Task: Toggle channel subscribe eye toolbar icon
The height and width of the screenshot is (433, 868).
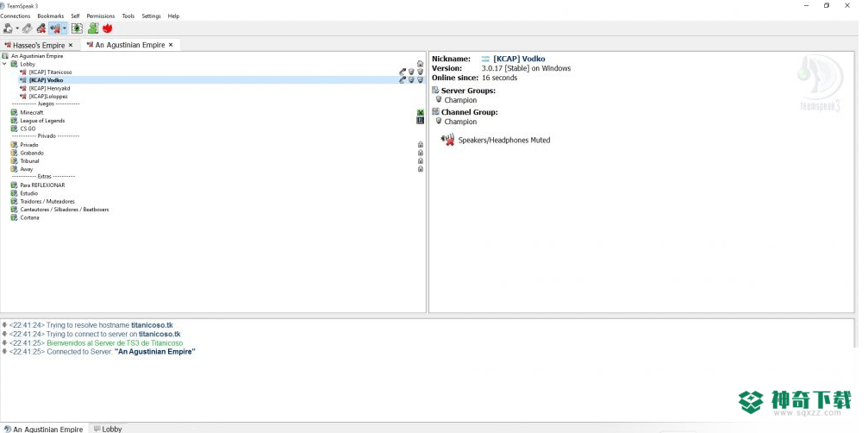Action: coord(77,28)
